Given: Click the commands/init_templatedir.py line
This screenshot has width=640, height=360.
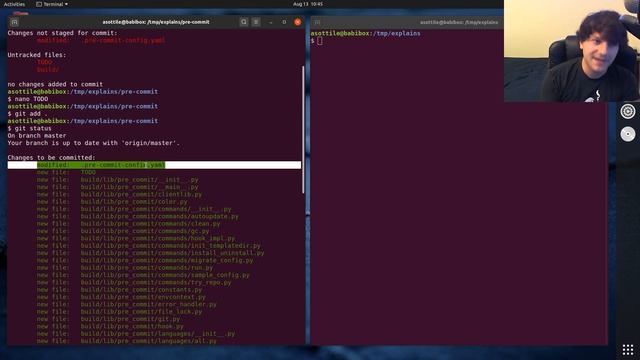Looking at the screenshot, I should 149,246.
